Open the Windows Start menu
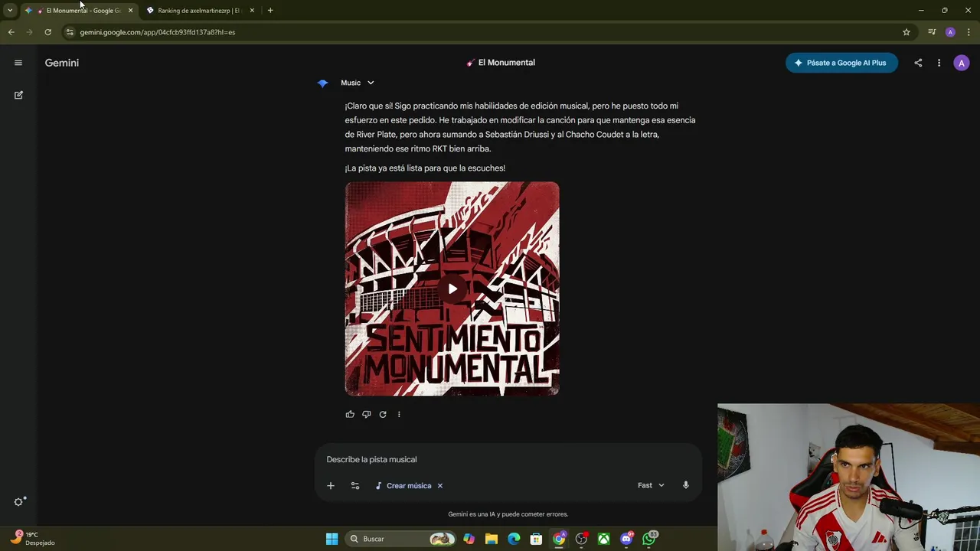This screenshot has height=551, width=980. click(332, 539)
